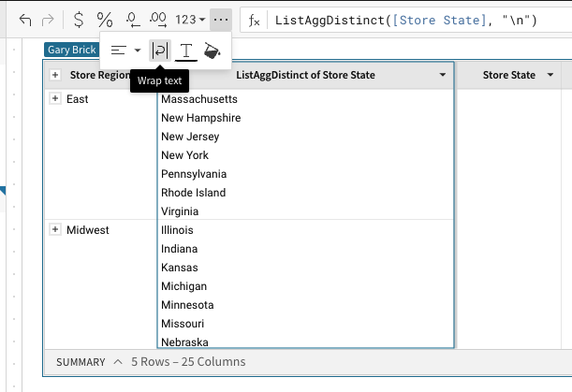Click the Gary Brick user tag
572x392 pixels.
(72, 50)
